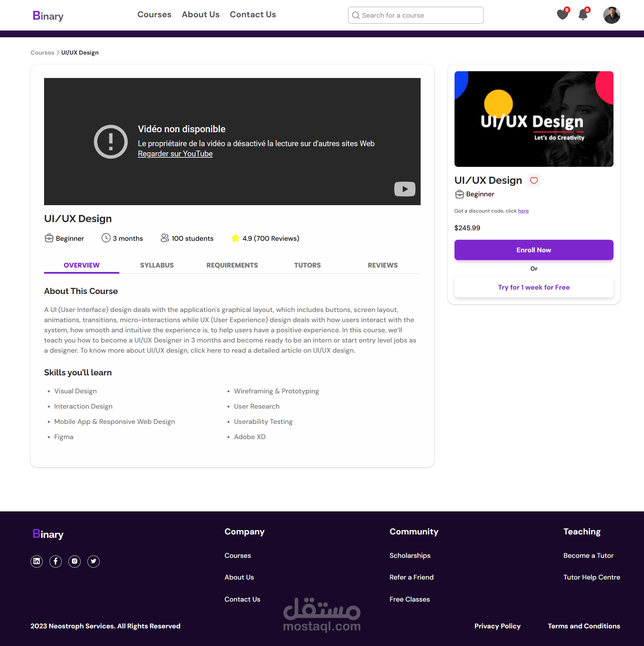Start the Try for 1 week for Free
Image resolution: width=644 pixels, height=646 pixels.
(534, 287)
